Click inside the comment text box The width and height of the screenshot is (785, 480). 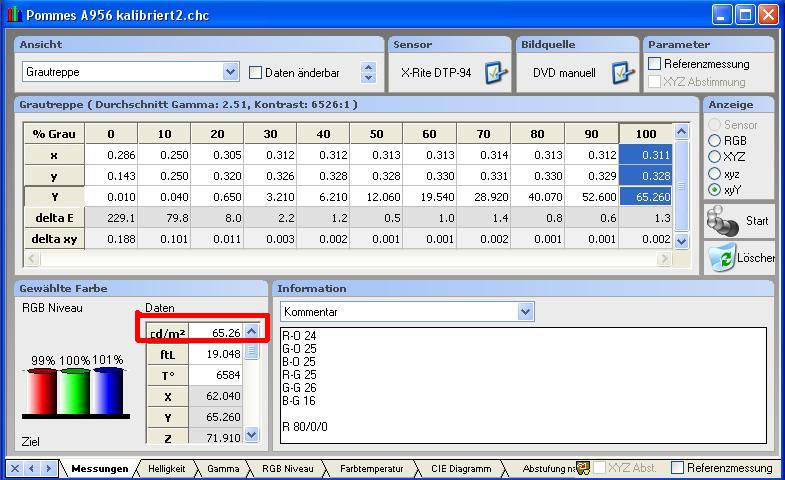520,385
